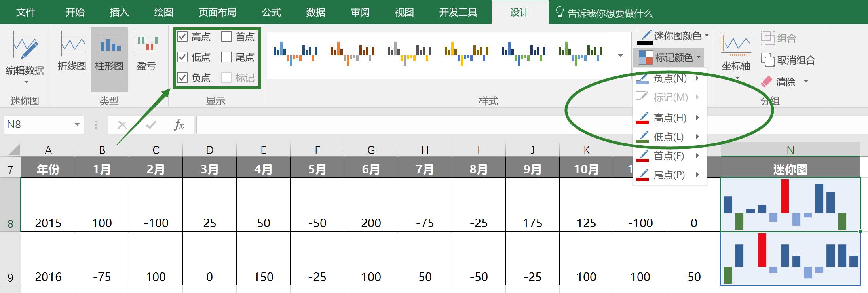Select the 盈亏 win/loss sparkline type
The width and height of the screenshot is (868, 293).
pyautogui.click(x=146, y=52)
